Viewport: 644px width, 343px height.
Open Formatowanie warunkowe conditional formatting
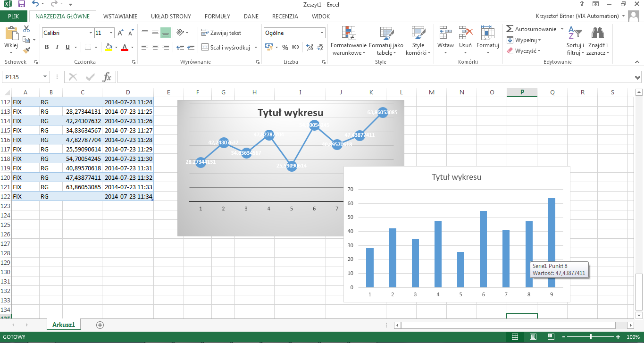point(348,41)
